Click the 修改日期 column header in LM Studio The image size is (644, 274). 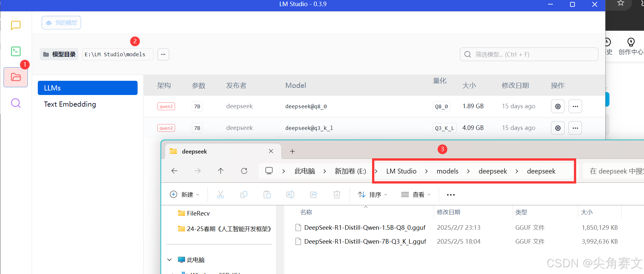click(515, 85)
